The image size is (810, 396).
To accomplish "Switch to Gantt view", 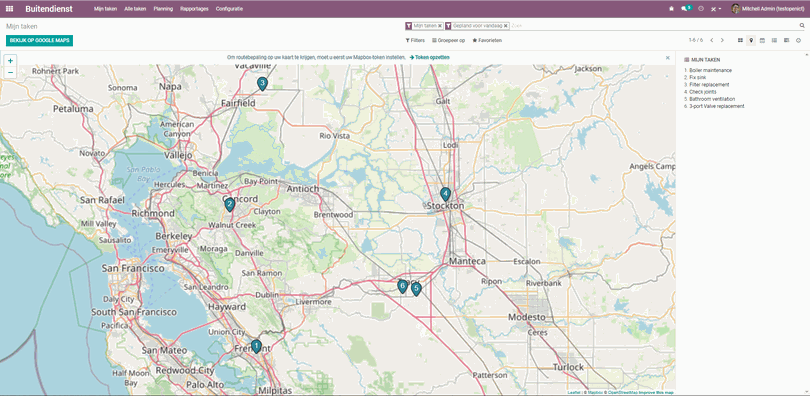I will tap(786, 40).
